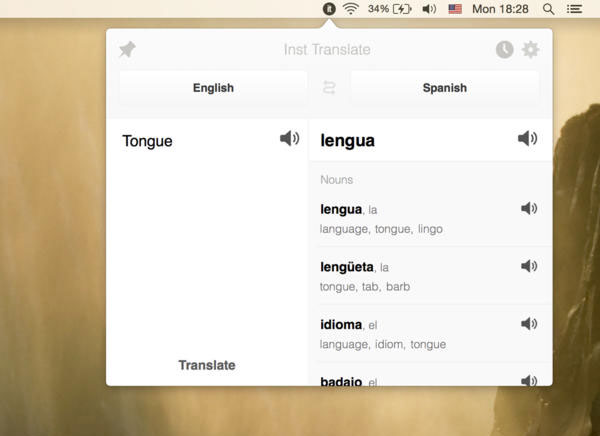Play pronunciation of main result lengua

[528, 138]
